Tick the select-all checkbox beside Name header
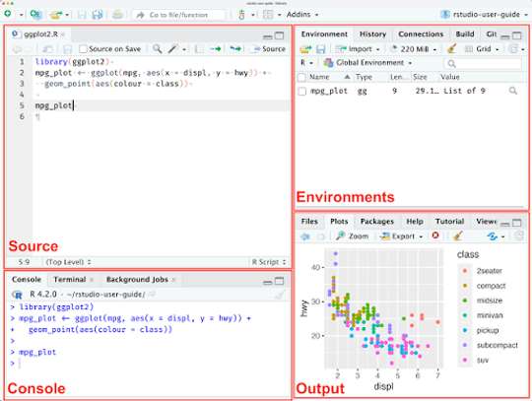The height and width of the screenshot is (401, 532). tap(301, 77)
